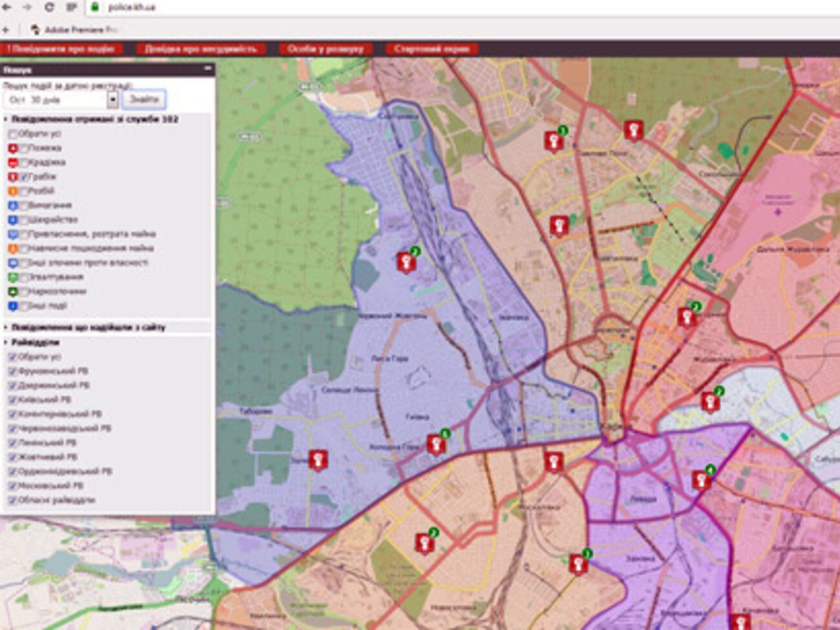Open the registration date period dropdown
Image resolution: width=840 pixels, height=630 pixels.
point(112,100)
